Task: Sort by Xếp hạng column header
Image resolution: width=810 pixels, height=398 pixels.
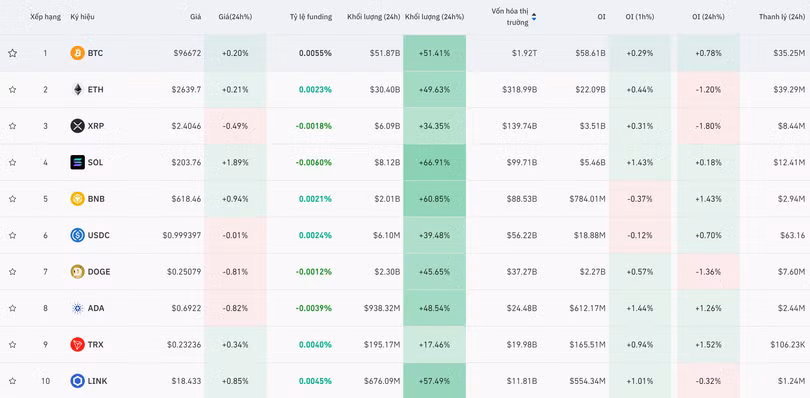Action: [x=45, y=17]
